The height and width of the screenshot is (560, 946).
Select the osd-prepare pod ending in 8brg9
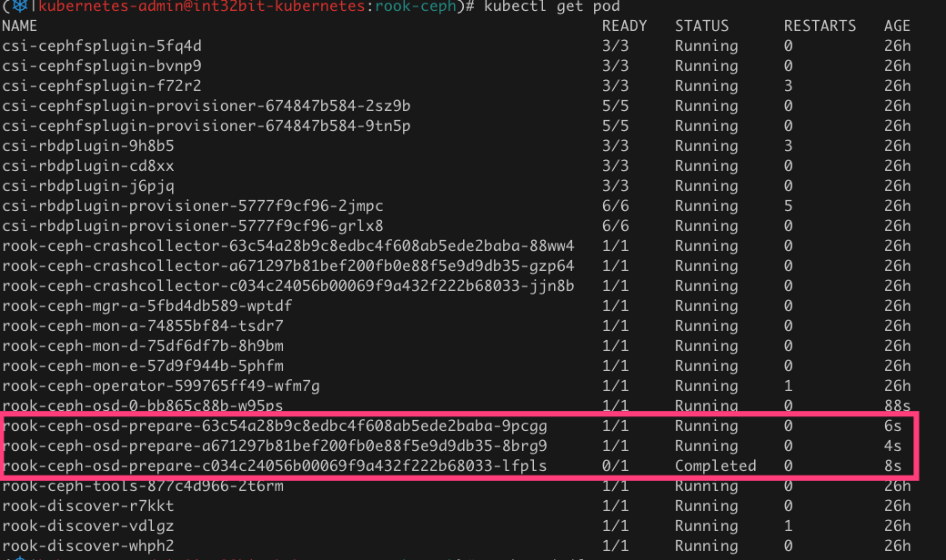click(275, 446)
